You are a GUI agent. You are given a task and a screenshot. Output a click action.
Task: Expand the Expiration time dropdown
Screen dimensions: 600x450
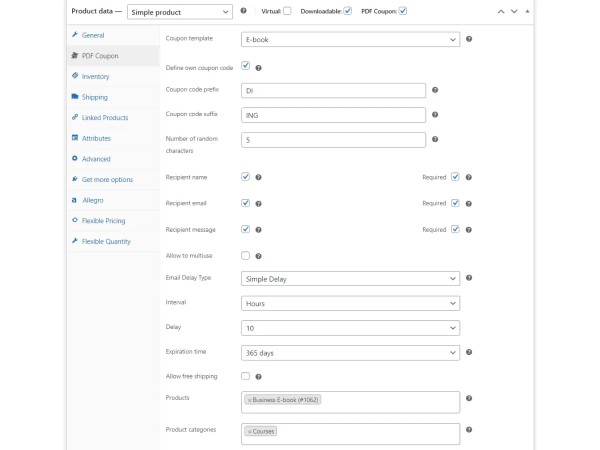pos(350,352)
